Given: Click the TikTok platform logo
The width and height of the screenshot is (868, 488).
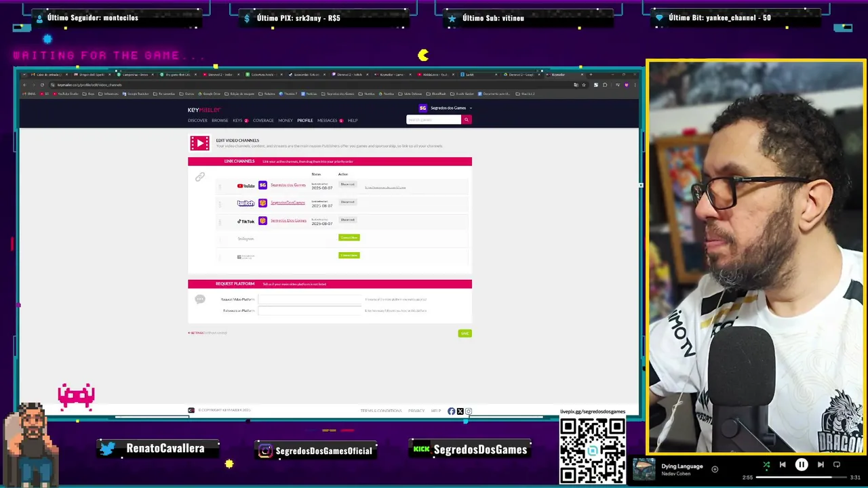Looking at the screenshot, I should tap(245, 221).
